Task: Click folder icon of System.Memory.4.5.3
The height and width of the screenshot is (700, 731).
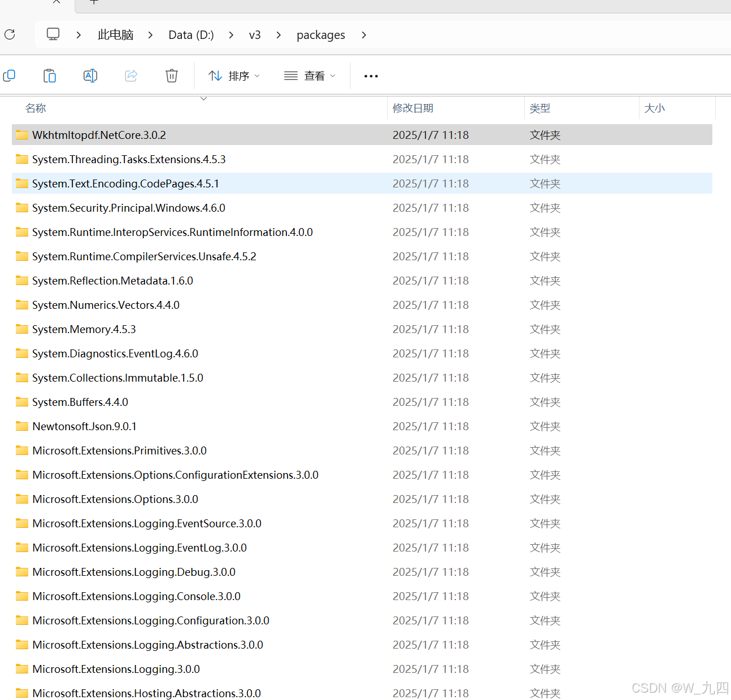Action: [22, 329]
